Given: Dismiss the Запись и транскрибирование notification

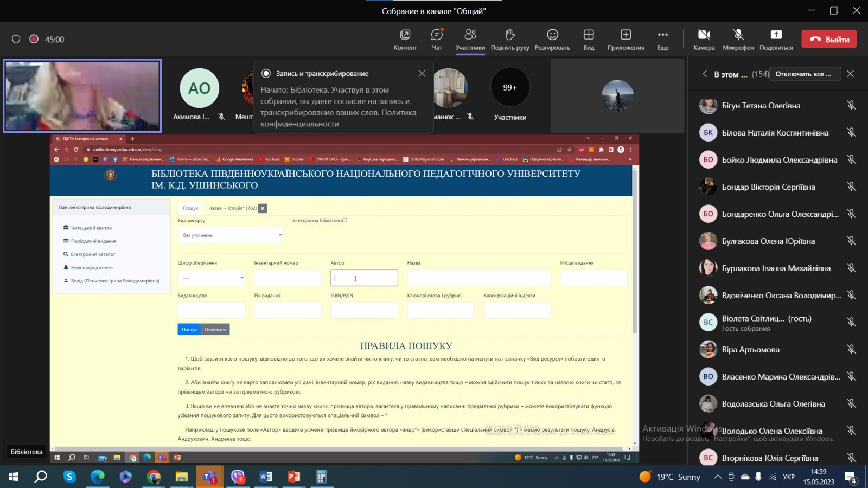Looking at the screenshot, I should (x=422, y=73).
